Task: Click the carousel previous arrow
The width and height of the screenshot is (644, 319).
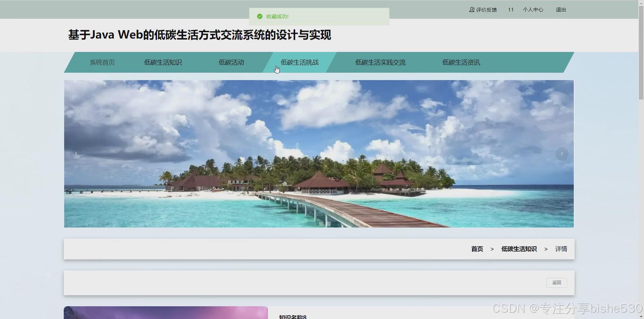Action: (x=76, y=153)
